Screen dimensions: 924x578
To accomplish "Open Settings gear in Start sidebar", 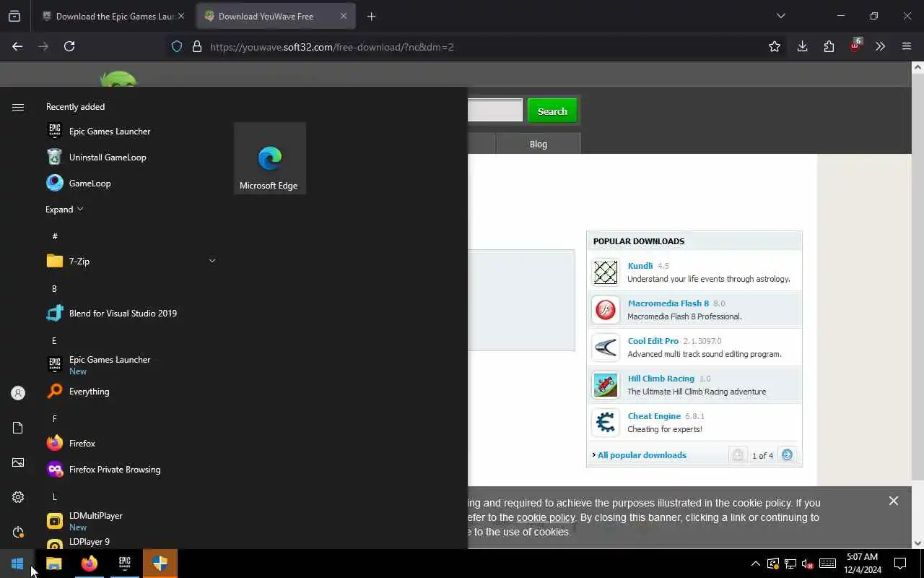I will pyautogui.click(x=18, y=497).
